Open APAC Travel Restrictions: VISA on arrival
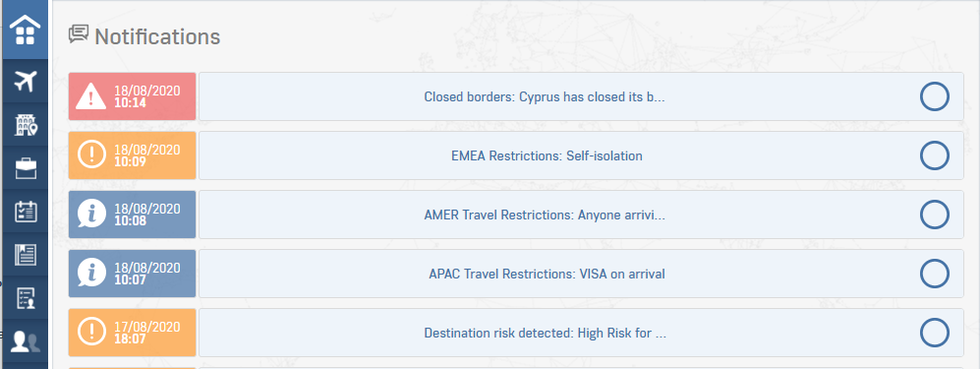 click(547, 274)
